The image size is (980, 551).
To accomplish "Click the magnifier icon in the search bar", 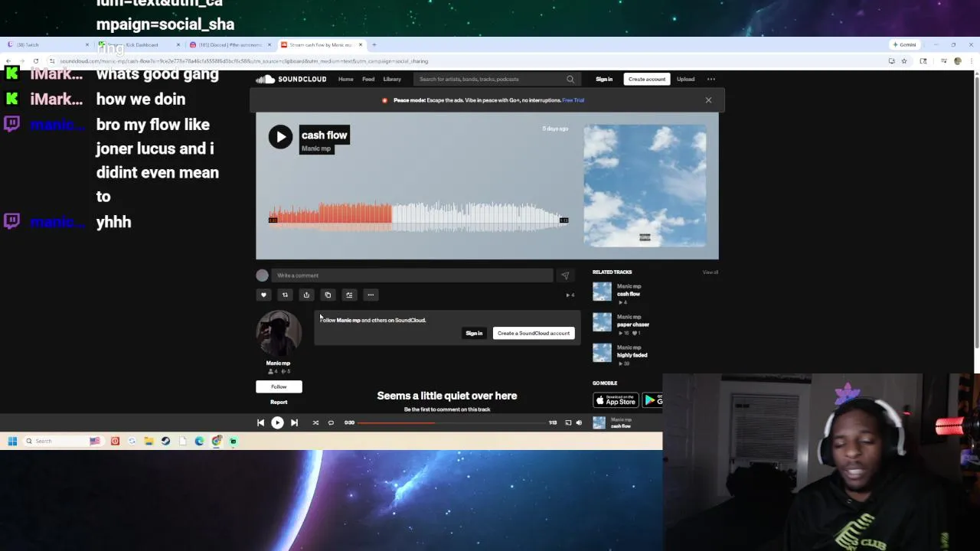I will coord(570,79).
